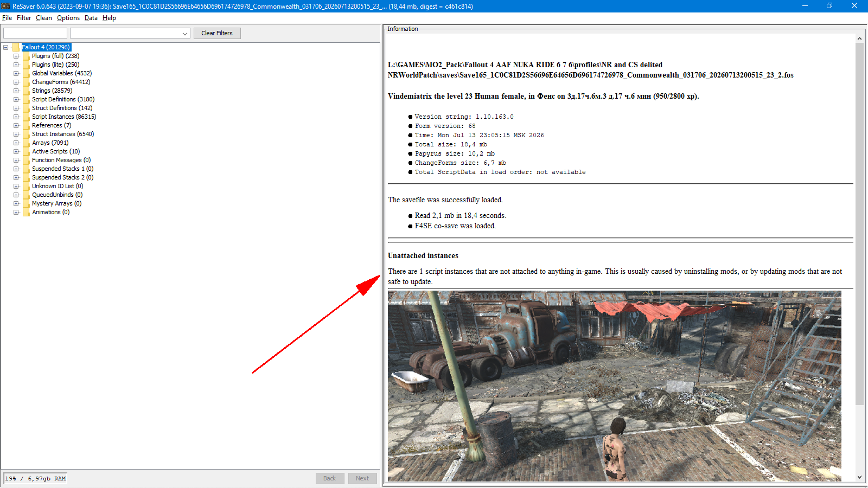Select the Fallout 4 root folder icon
The width and height of the screenshot is (868, 488).
[16, 47]
